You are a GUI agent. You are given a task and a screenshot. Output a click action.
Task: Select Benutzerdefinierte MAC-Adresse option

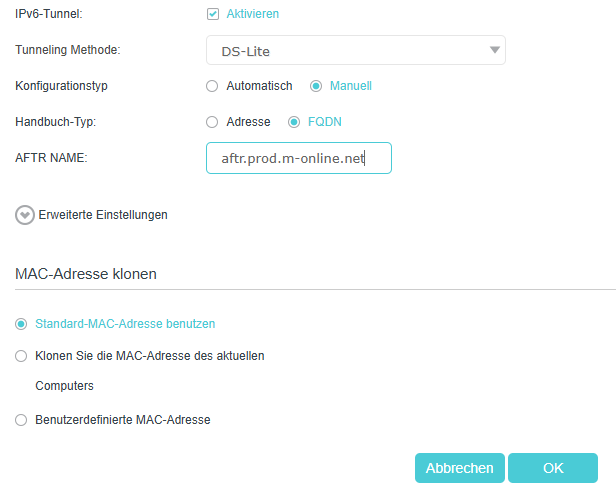tap(21, 420)
